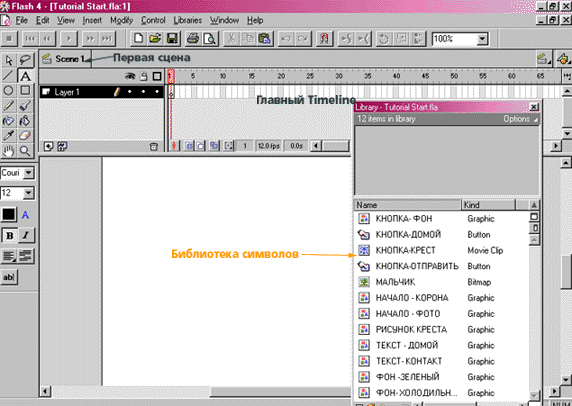
Task: Open the Libraries menu
Action: tap(188, 20)
